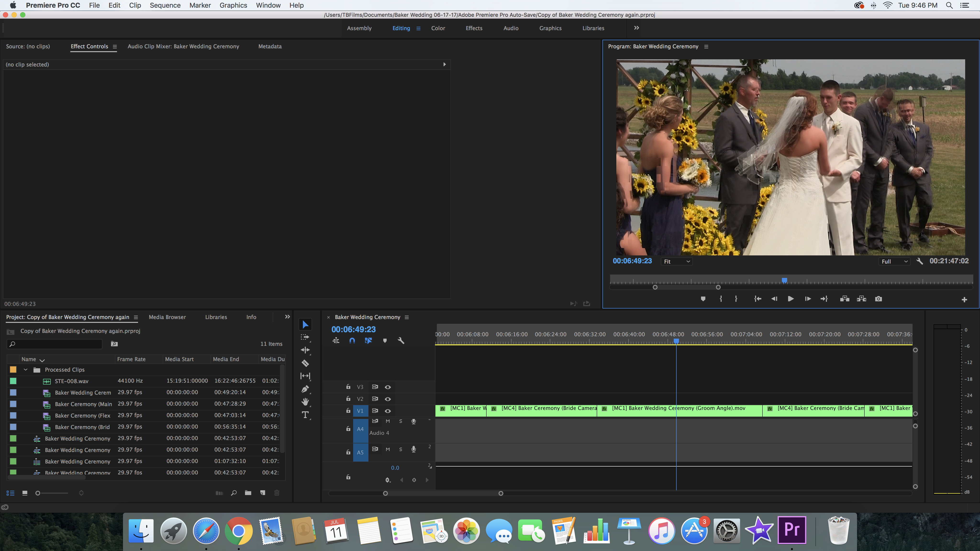Image resolution: width=980 pixels, height=551 pixels.
Task: Click the Frame Rate column header
Action: (x=131, y=359)
